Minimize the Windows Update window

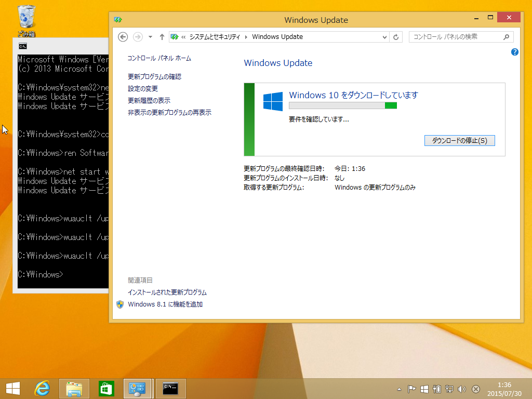click(476, 18)
